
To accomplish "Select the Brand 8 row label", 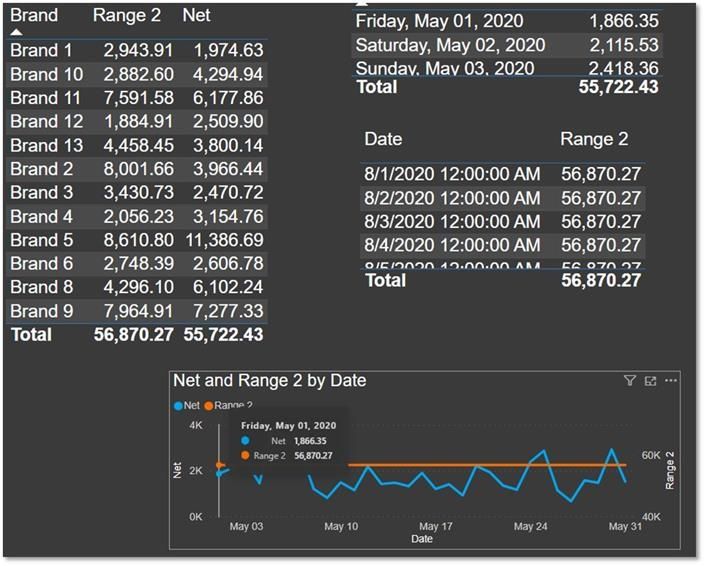I will click(x=42, y=287).
